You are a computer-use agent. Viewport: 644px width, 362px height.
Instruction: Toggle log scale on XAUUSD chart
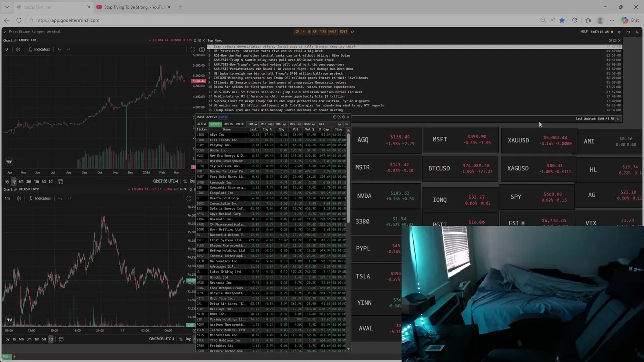coord(192,181)
